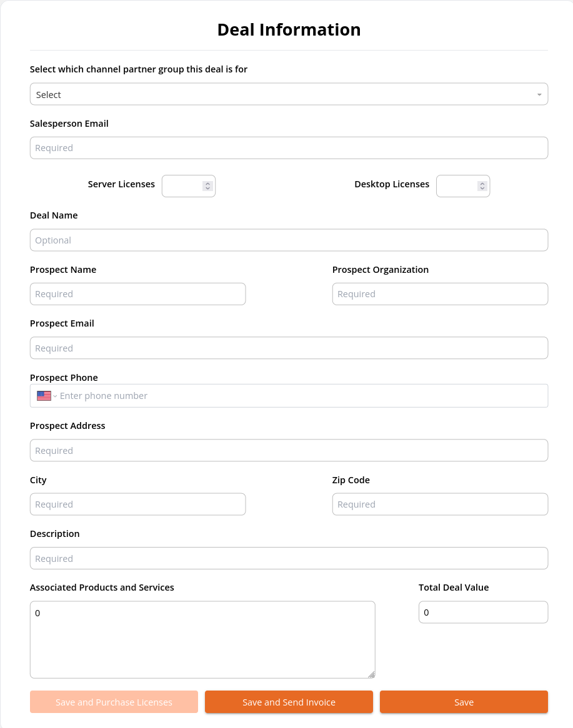The width and height of the screenshot is (573, 728).
Task: Focus the Deal Name optional field
Action: 289,240
